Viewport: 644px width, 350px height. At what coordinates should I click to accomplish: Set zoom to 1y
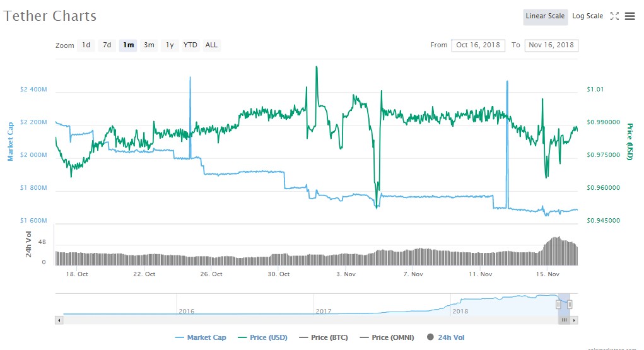tap(170, 45)
